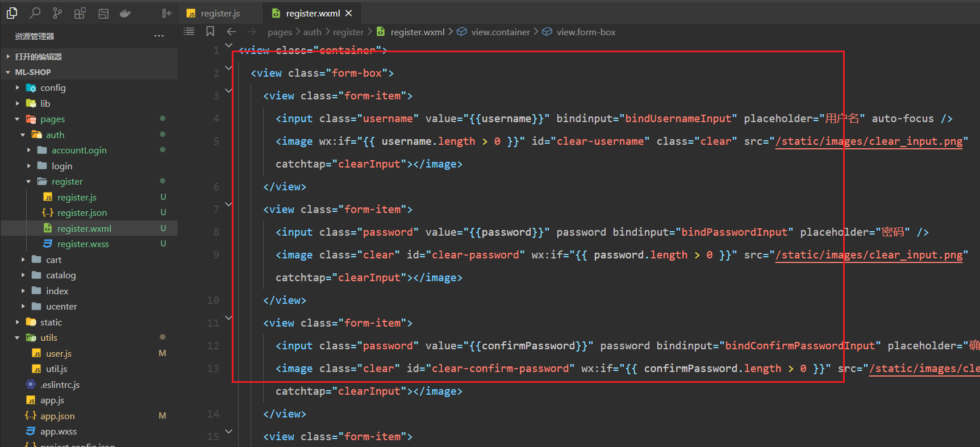Click the clear_input.png link on line 9
This screenshot has height=447, width=980.
click(869, 255)
